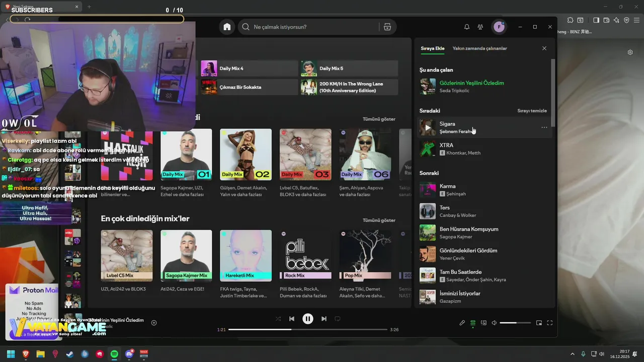Open the Browse icon in search bar
This screenshot has height=362, width=644.
(x=387, y=27)
